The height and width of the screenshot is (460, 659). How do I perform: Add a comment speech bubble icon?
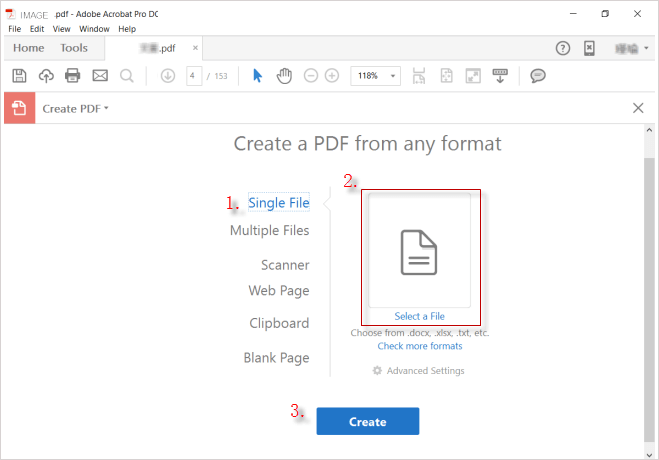[x=538, y=76]
